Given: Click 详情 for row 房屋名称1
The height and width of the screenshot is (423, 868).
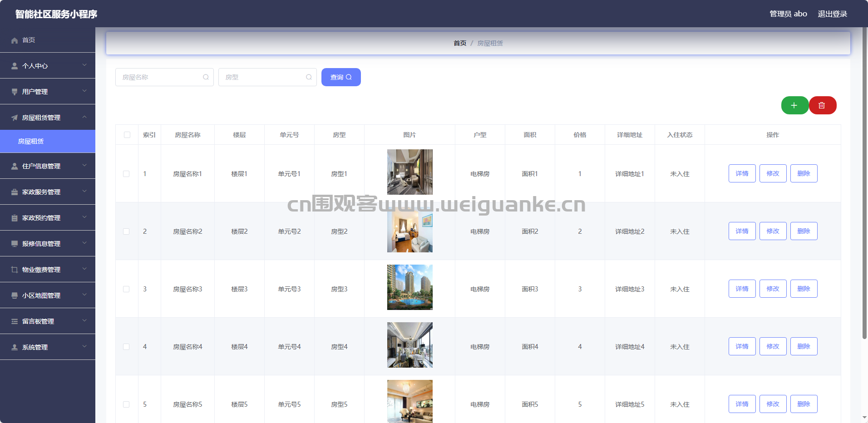Looking at the screenshot, I should tap(742, 173).
